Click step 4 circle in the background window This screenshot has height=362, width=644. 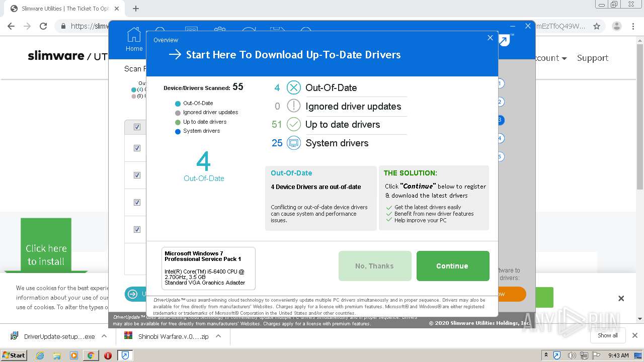pyautogui.click(x=500, y=138)
